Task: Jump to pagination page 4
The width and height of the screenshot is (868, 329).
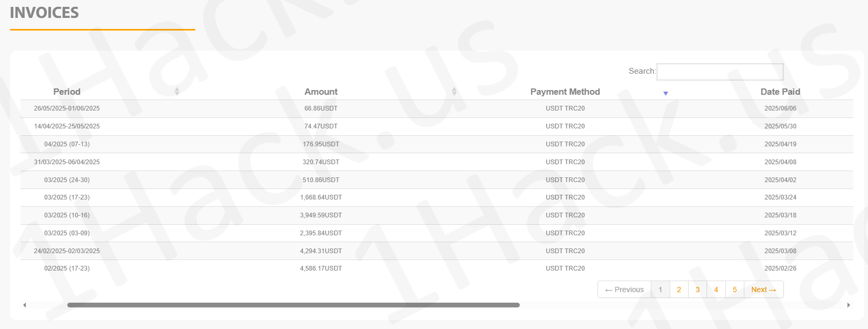Action: pos(716,290)
